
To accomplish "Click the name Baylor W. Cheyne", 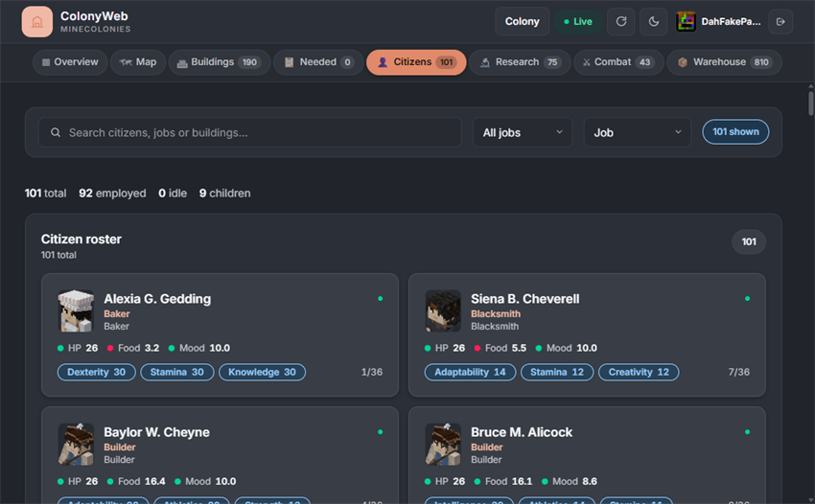I will 156,432.
